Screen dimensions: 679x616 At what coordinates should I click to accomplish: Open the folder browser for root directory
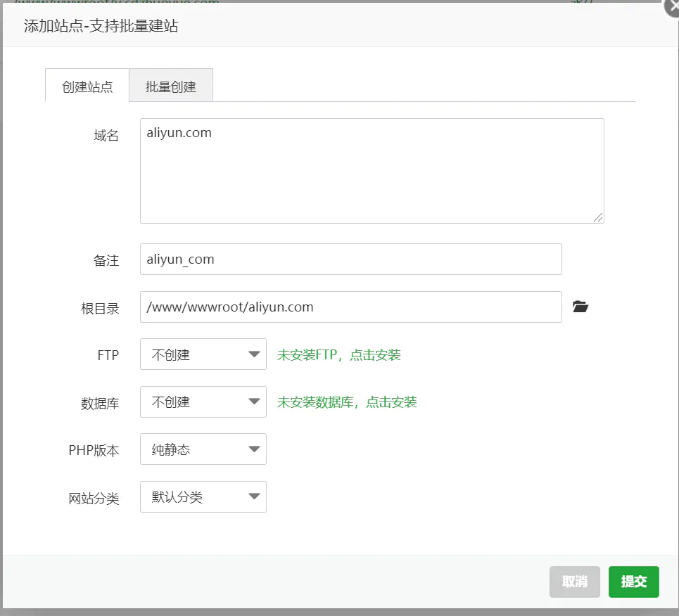(x=580, y=307)
